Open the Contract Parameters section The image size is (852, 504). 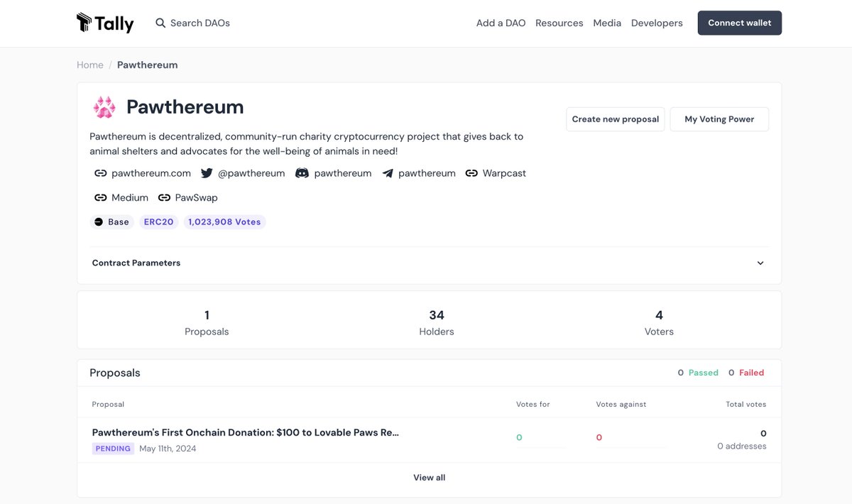pos(429,263)
